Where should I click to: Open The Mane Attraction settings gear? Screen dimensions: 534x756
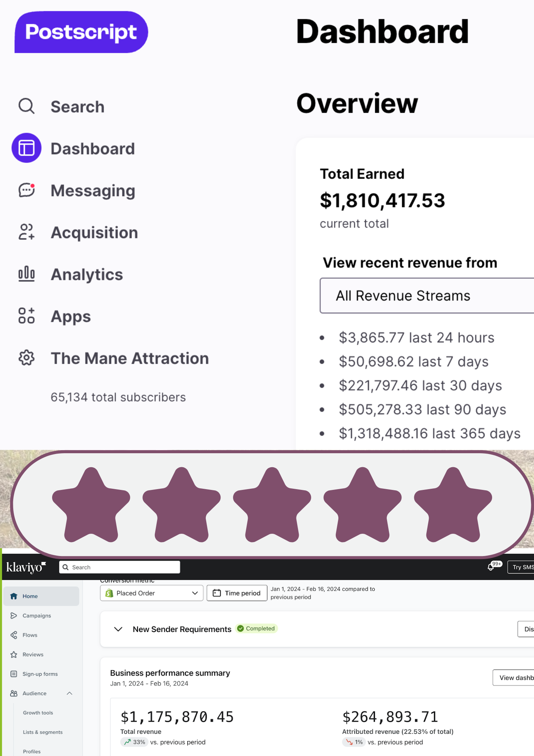point(26,358)
